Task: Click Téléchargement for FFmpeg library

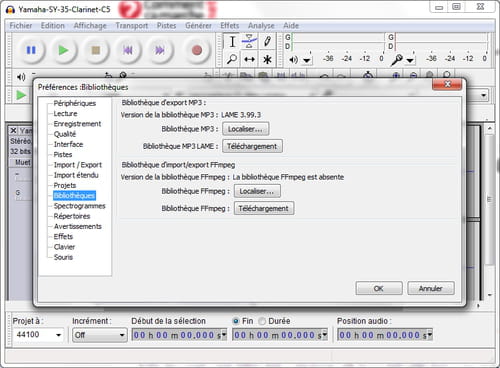Action: coord(264,209)
